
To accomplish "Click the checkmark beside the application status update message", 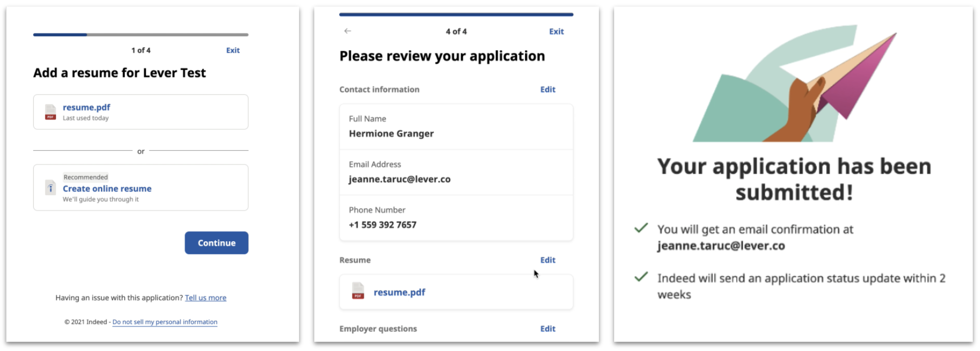I will 641,277.
